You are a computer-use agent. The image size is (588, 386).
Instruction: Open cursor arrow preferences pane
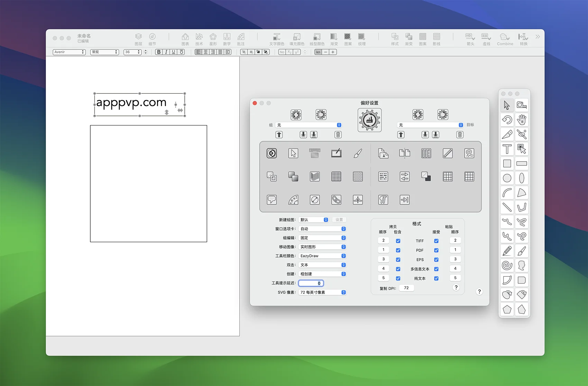coord(293,153)
